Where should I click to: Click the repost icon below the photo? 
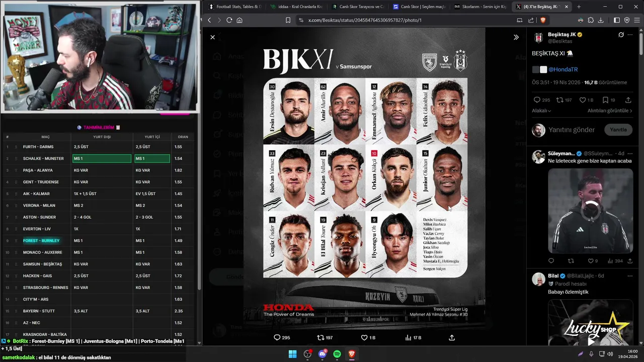tap(320, 337)
